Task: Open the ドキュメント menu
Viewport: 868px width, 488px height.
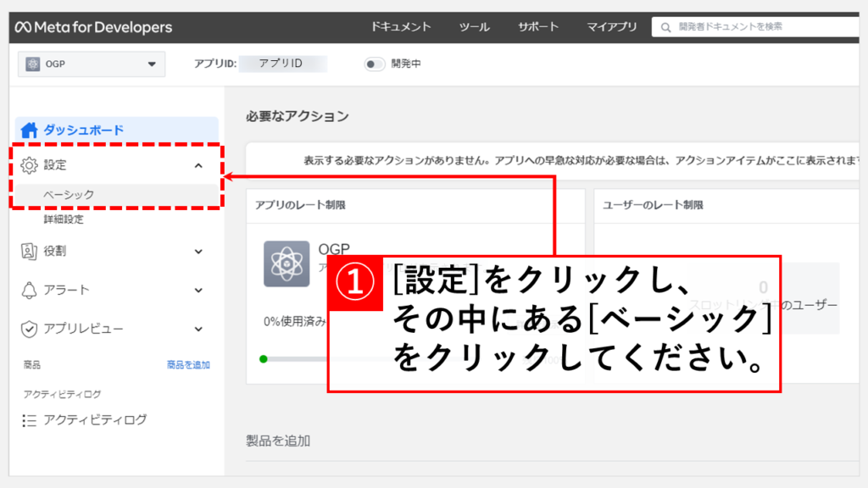Action: click(400, 27)
